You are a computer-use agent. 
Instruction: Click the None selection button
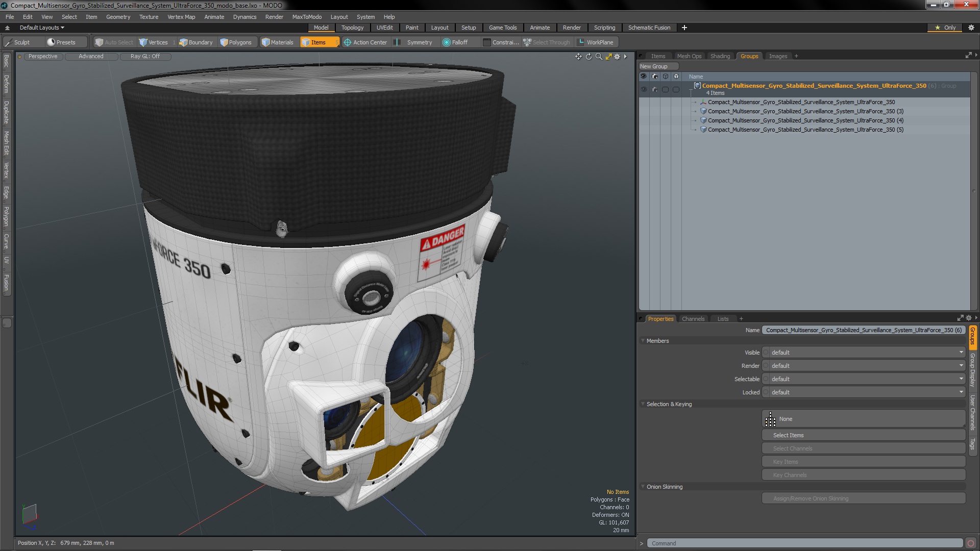pyautogui.click(x=864, y=419)
